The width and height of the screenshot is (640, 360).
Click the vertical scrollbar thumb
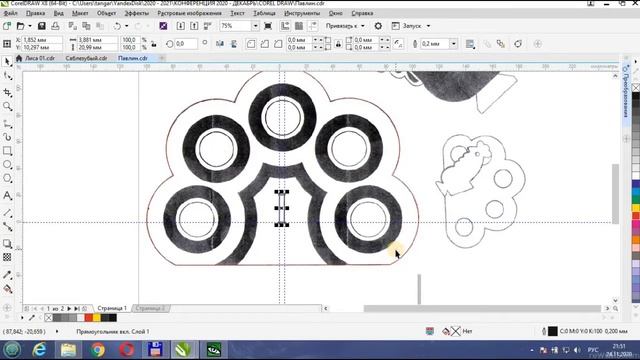pyautogui.click(x=616, y=194)
